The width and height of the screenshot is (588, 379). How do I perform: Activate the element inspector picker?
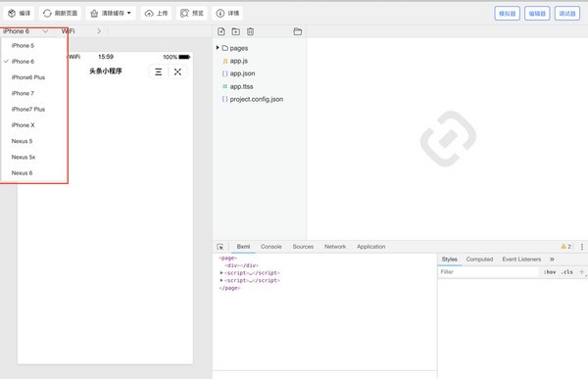(220, 247)
